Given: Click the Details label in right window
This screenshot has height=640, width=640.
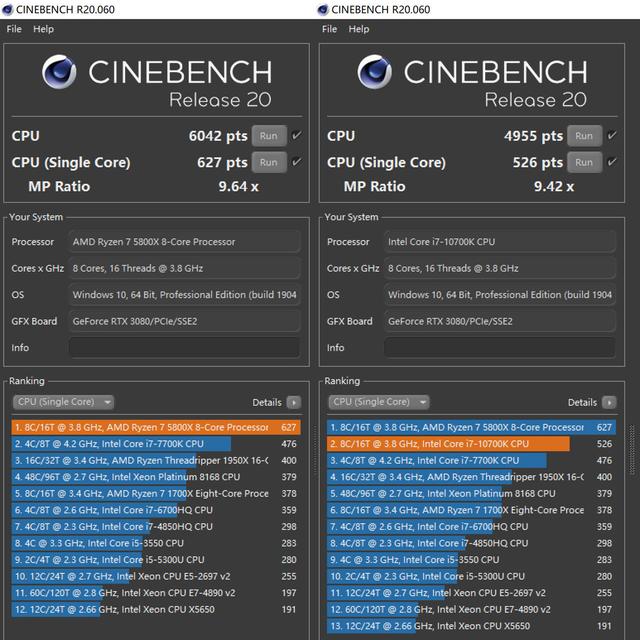Looking at the screenshot, I should pyautogui.click(x=582, y=402).
